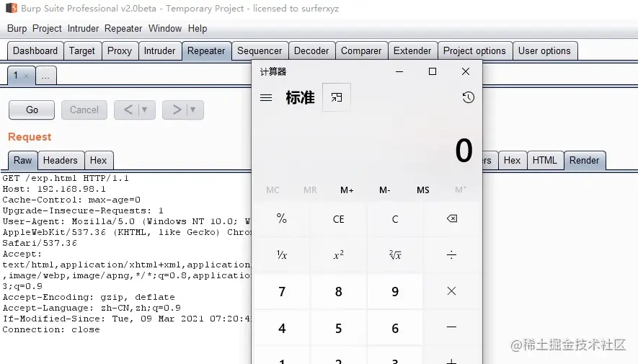
Task: Open the Repeater menu
Action: [123, 28]
